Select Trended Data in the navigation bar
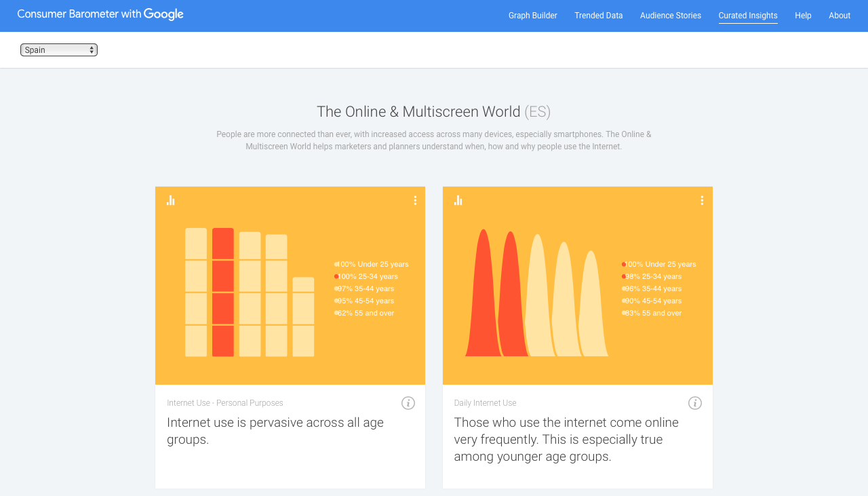The height and width of the screenshot is (496, 868). pos(598,15)
